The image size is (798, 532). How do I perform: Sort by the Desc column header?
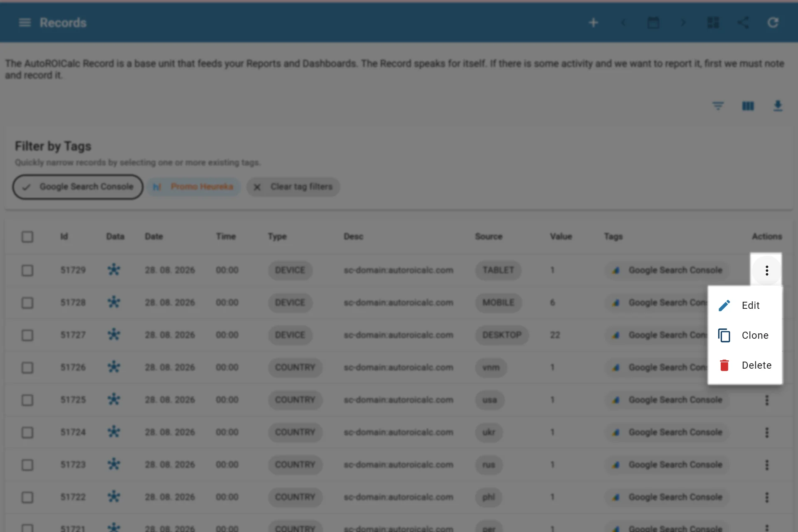[353, 236]
